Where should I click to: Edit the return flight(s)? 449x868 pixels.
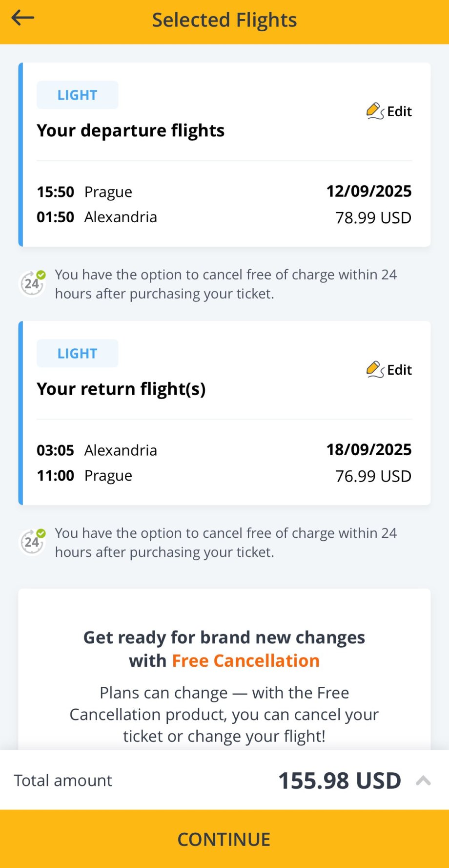point(399,370)
